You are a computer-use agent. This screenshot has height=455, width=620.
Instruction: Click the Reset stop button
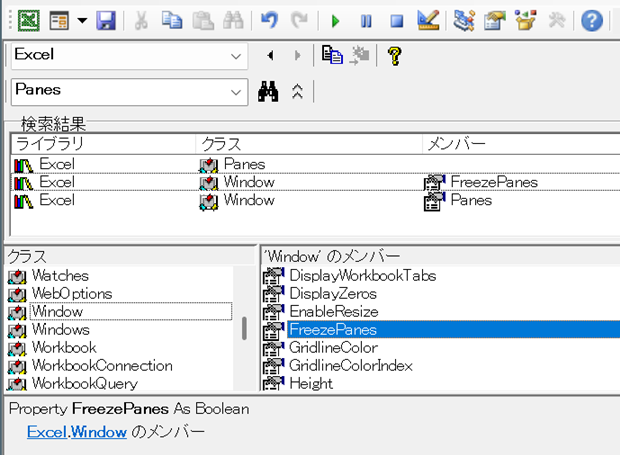tap(396, 19)
